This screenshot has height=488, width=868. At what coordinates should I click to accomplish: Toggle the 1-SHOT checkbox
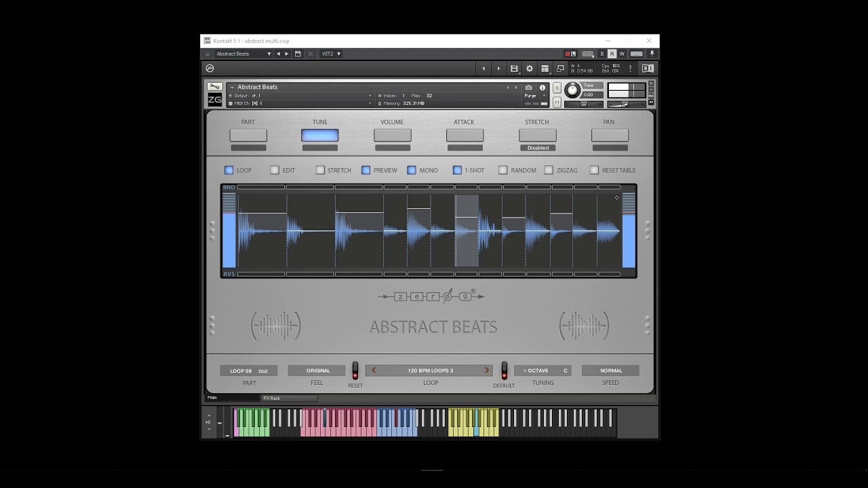pyautogui.click(x=457, y=170)
